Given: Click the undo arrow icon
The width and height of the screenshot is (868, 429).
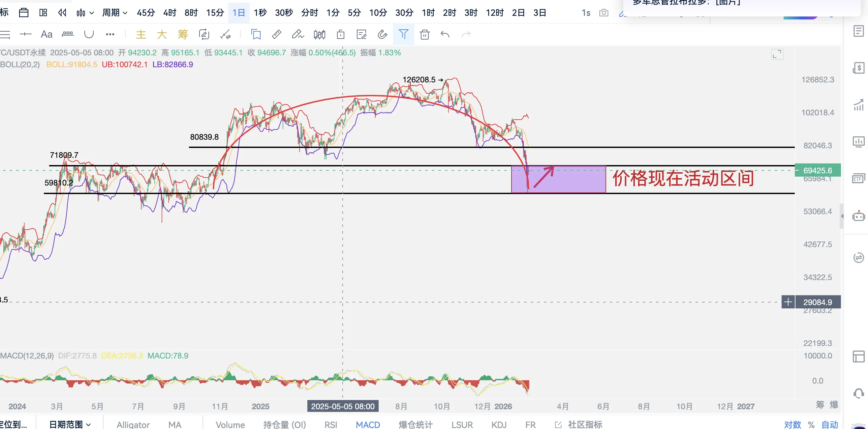Looking at the screenshot, I should tap(445, 34).
